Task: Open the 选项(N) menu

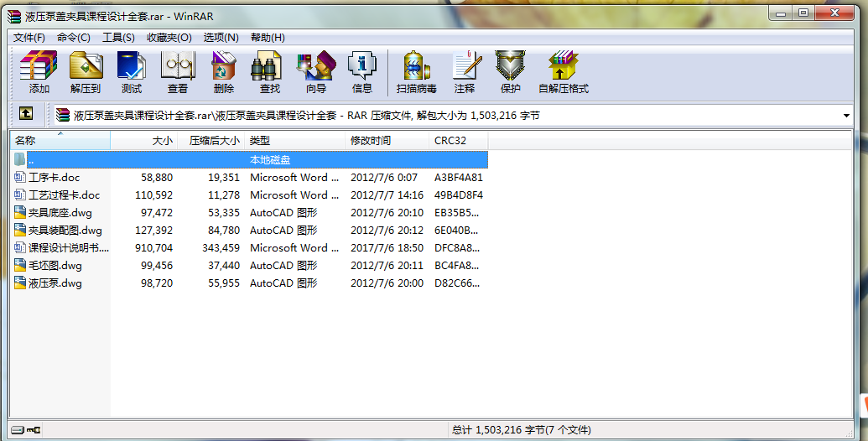Action: click(x=221, y=38)
